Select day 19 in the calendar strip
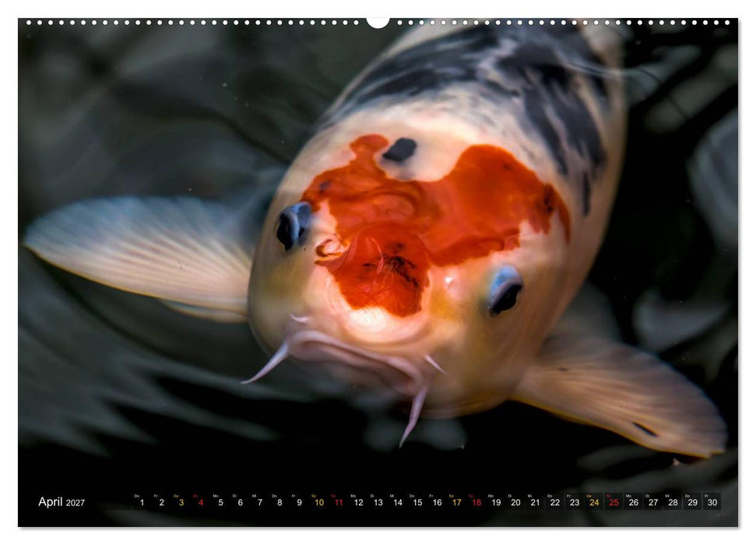 pos(496,501)
